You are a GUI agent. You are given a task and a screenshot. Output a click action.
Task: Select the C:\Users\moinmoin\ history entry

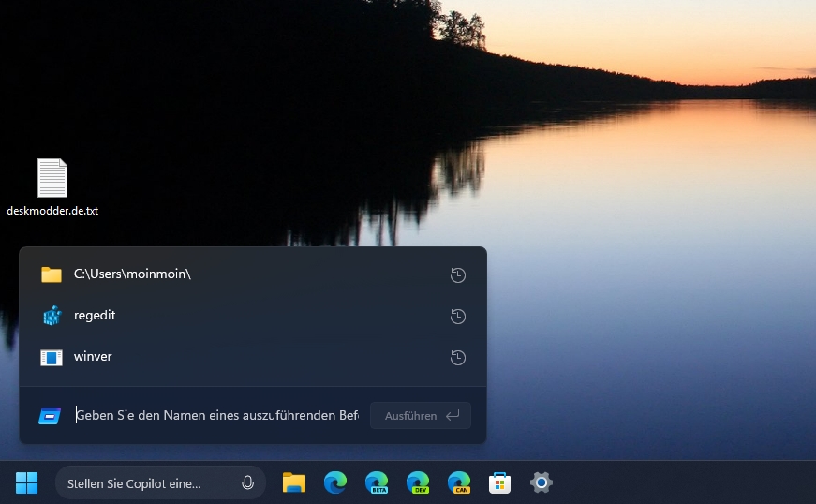pos(253,274)
